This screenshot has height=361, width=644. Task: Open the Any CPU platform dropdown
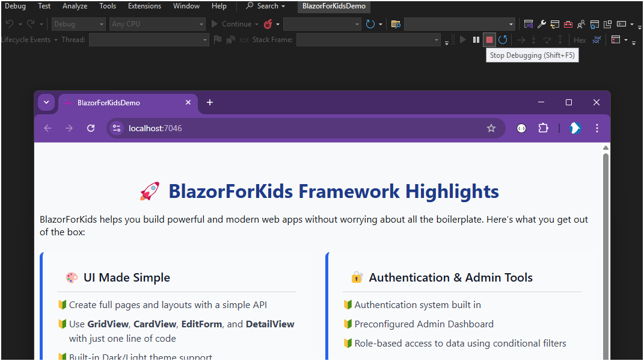[x=158, y=24]
